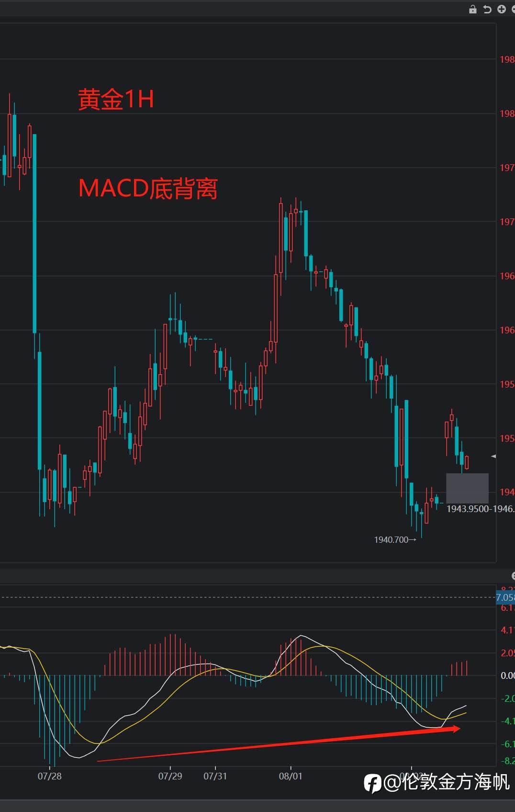Click the undo arrow icon
The height and width of the screenshot is (812, 515).
[x=487, y=9]
